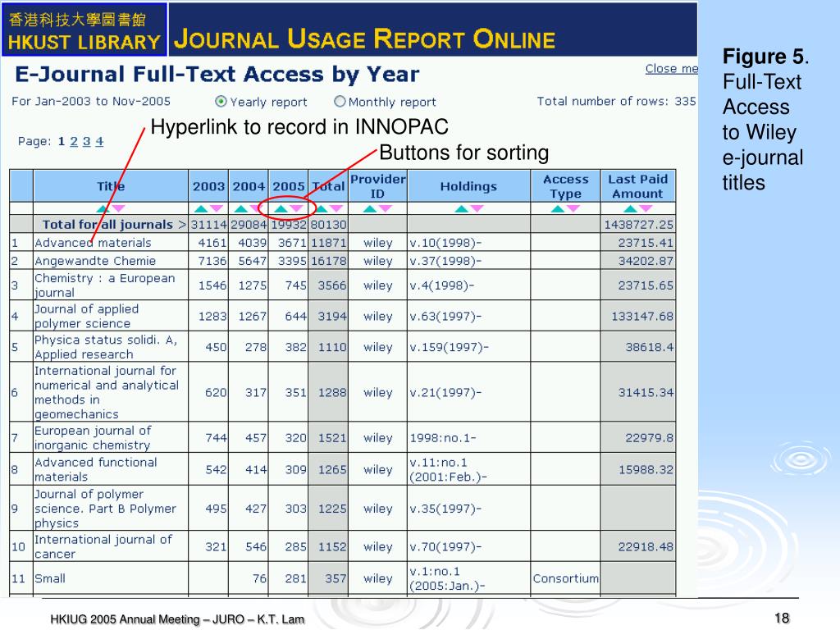The image size is (840, 630).
Task: Go to results page 2
Action: coord(74,141)
